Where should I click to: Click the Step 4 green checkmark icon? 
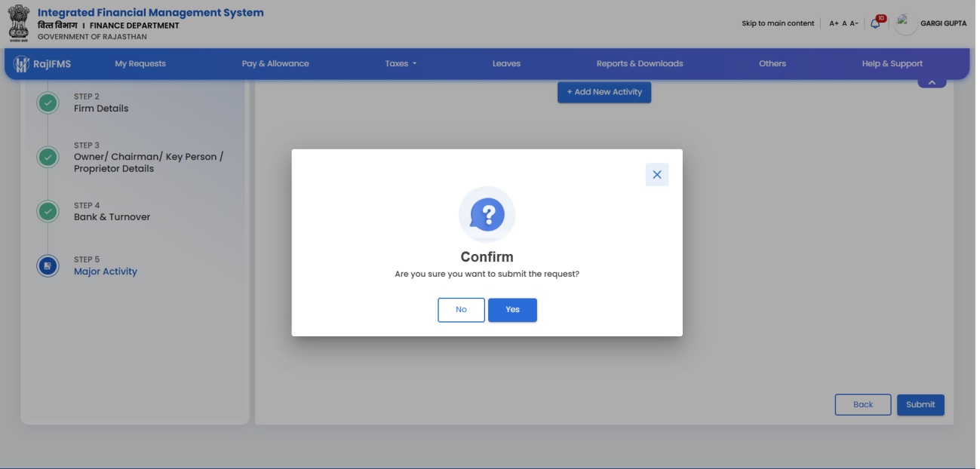pos(48,211)
